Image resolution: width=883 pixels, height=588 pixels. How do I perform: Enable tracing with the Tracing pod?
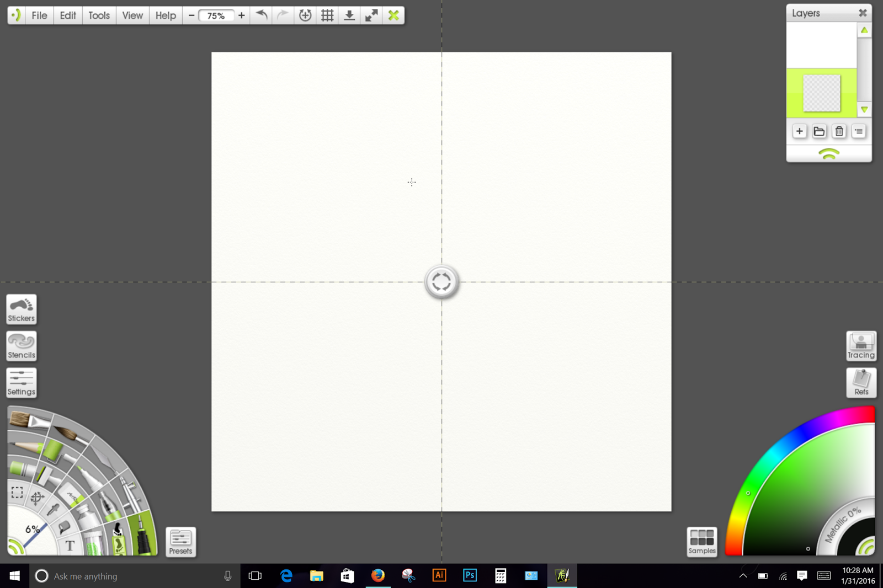(860, 346)
